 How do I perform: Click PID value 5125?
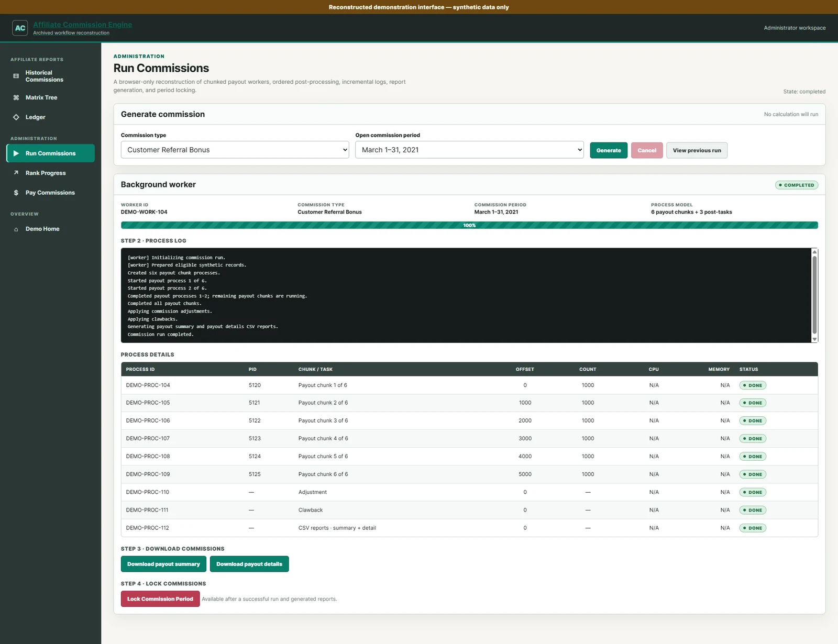tap(255, 474)
